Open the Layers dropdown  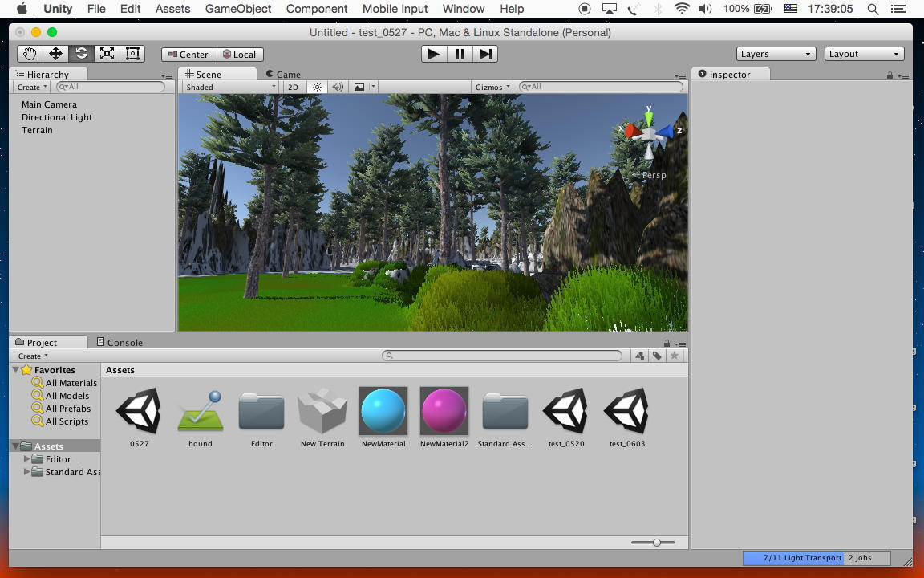tap(776, 54)
